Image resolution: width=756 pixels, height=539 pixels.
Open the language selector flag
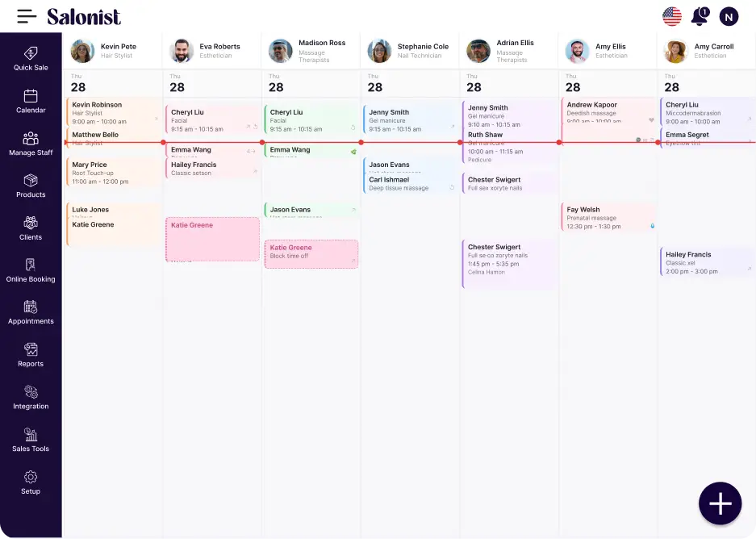(x=671, y=15)
